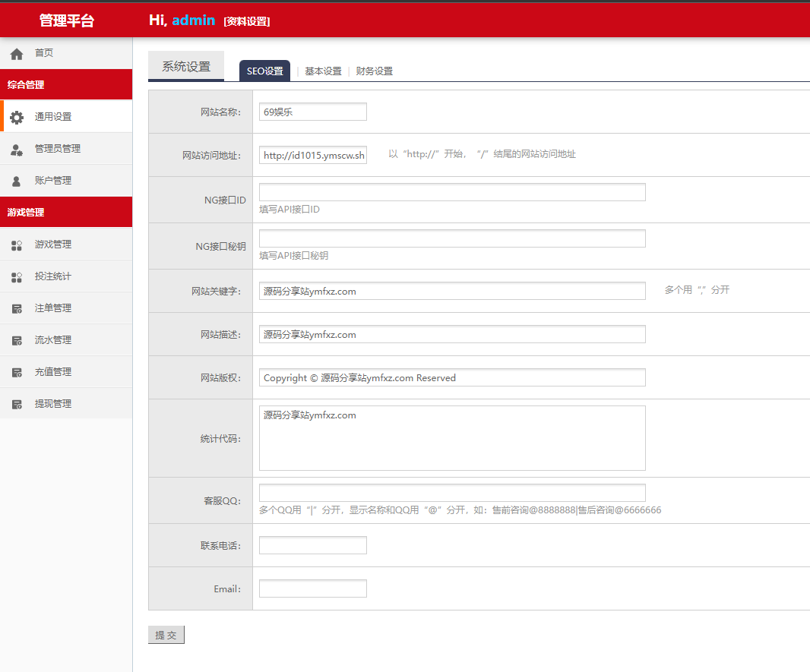The width and height of the screenshot is (810, 672).
Task: Click the gear icon for 通用设置
Action: click(17, 118)
